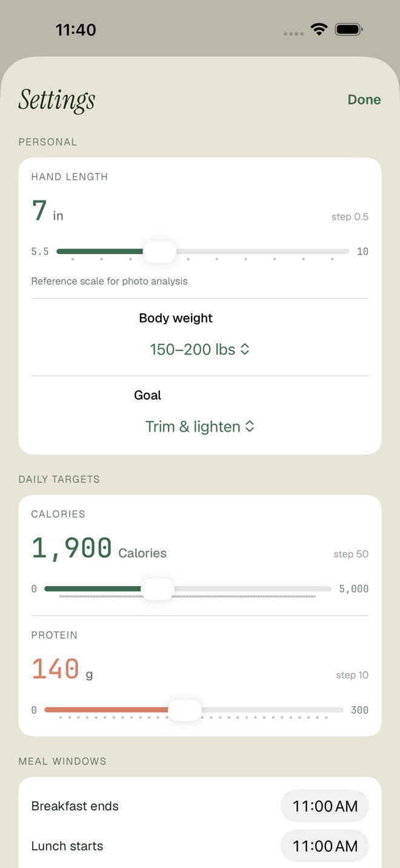Click the Calories slider thumb

coord(158,589)
